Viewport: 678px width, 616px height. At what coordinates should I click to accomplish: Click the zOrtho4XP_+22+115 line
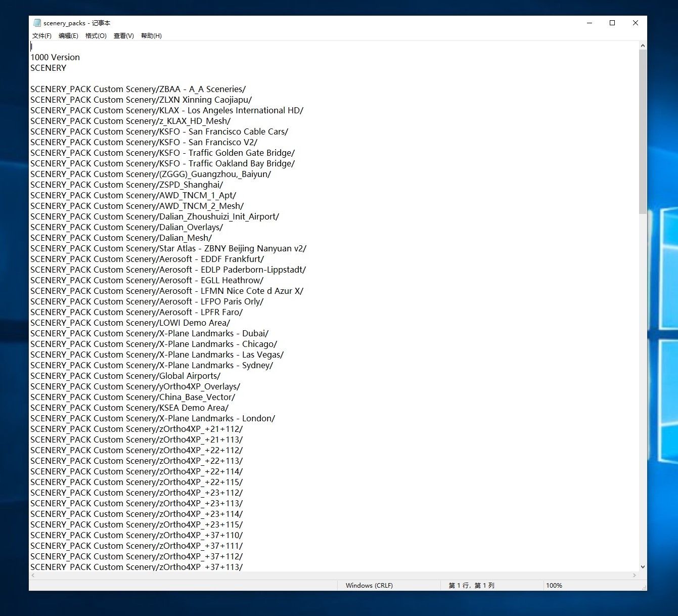click(137, 482)
